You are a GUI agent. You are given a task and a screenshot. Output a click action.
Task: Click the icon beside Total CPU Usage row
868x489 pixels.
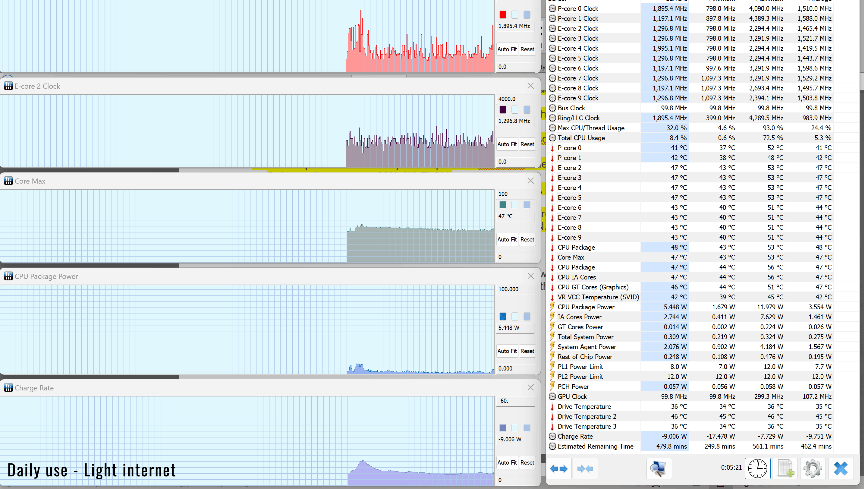coord(552,138)
